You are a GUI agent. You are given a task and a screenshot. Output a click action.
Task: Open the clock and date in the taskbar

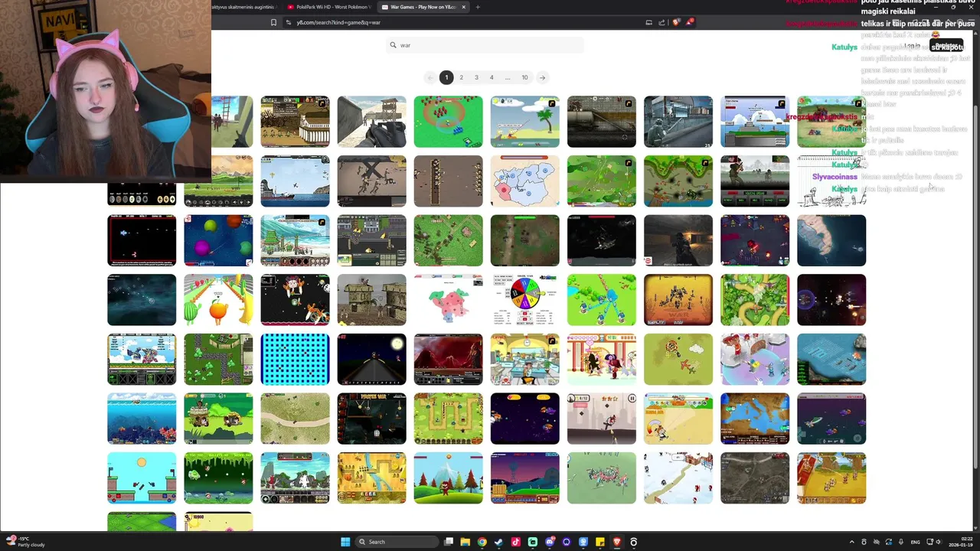click(959, 542)
